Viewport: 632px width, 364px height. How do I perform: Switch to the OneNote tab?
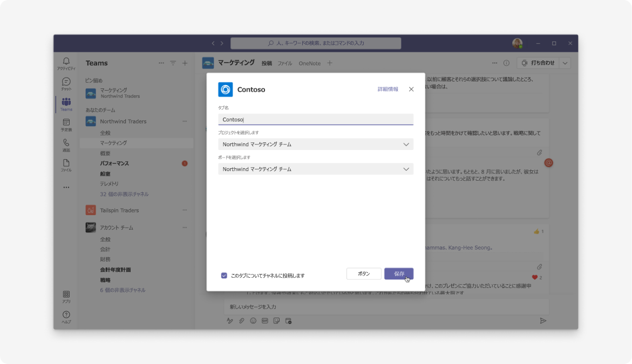310,63
